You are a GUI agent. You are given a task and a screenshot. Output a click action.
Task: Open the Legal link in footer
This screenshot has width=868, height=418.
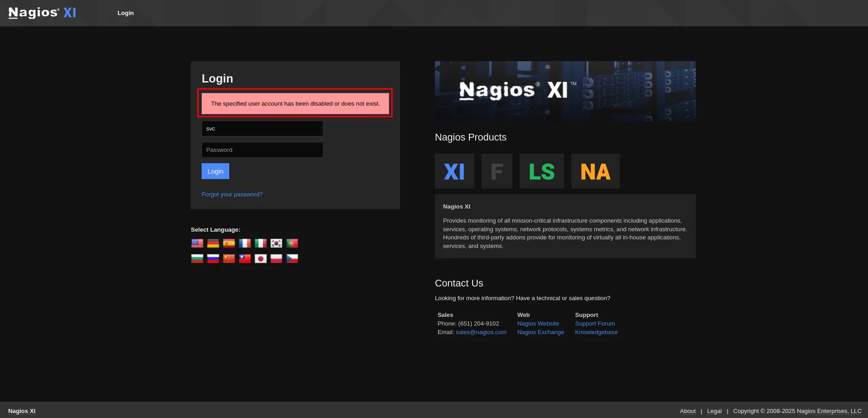coord(714,411)
